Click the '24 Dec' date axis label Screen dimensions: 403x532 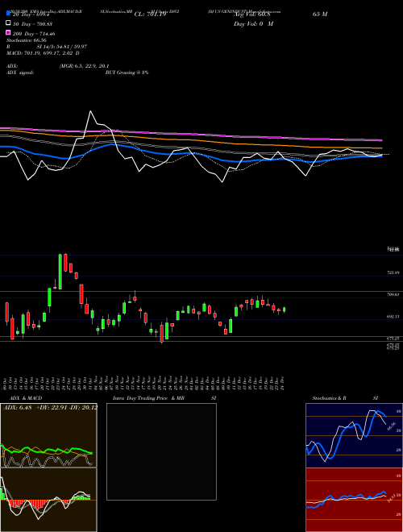click(x=283, y=381)
